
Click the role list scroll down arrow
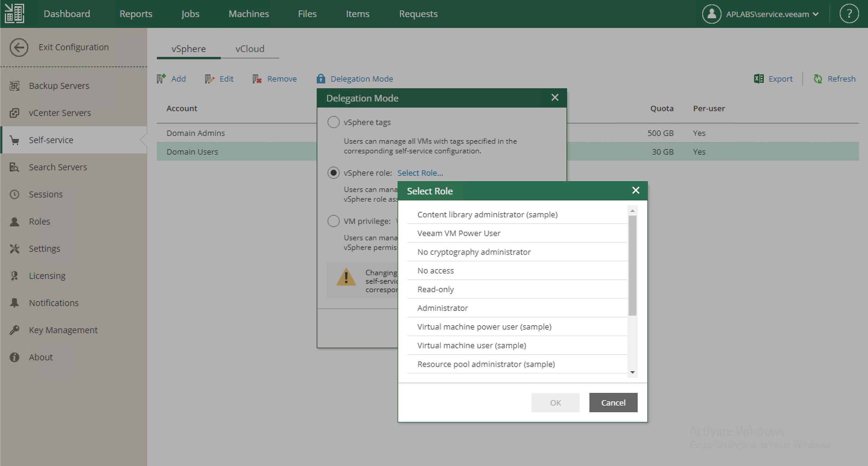coord(632,373)
